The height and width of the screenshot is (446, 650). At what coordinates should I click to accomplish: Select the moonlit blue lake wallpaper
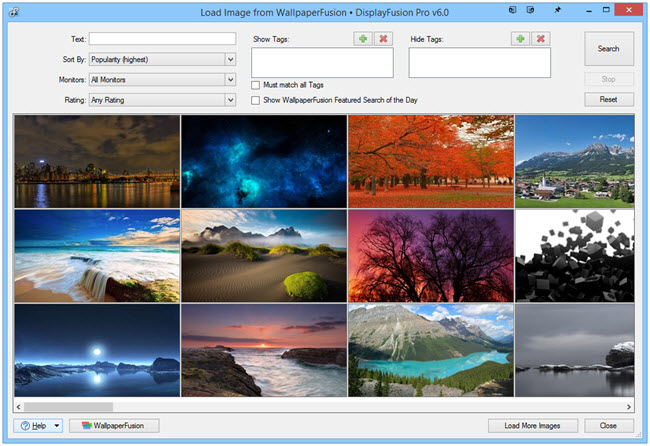pyautogui.click(x=97, y=350)
